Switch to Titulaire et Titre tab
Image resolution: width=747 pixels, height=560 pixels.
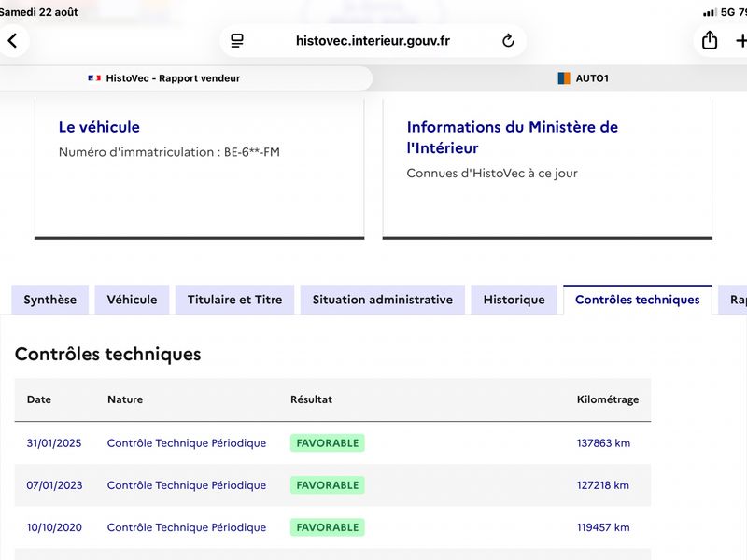click(235, 300)
